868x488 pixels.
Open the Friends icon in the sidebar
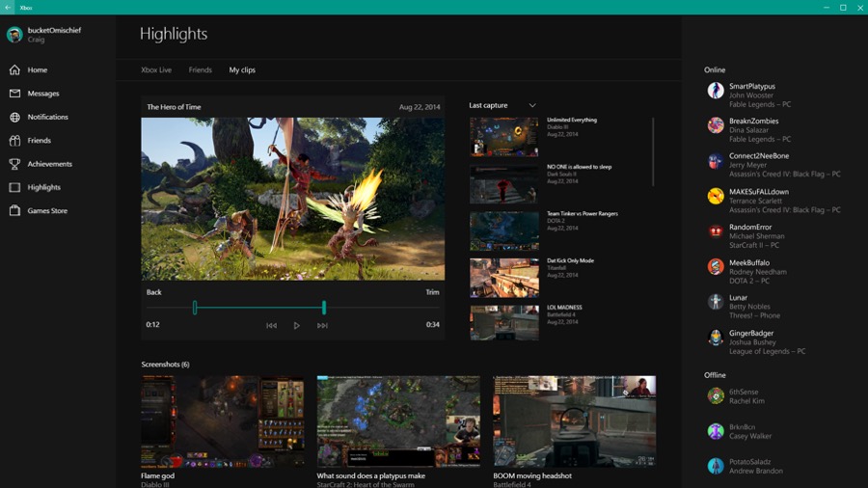14,141
